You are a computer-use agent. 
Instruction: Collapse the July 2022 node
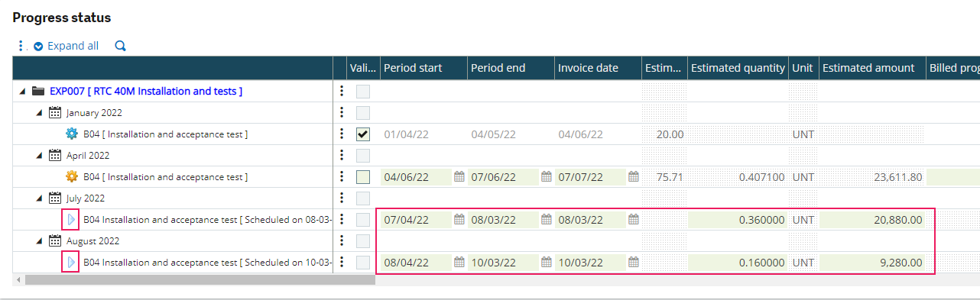[39, 198]
